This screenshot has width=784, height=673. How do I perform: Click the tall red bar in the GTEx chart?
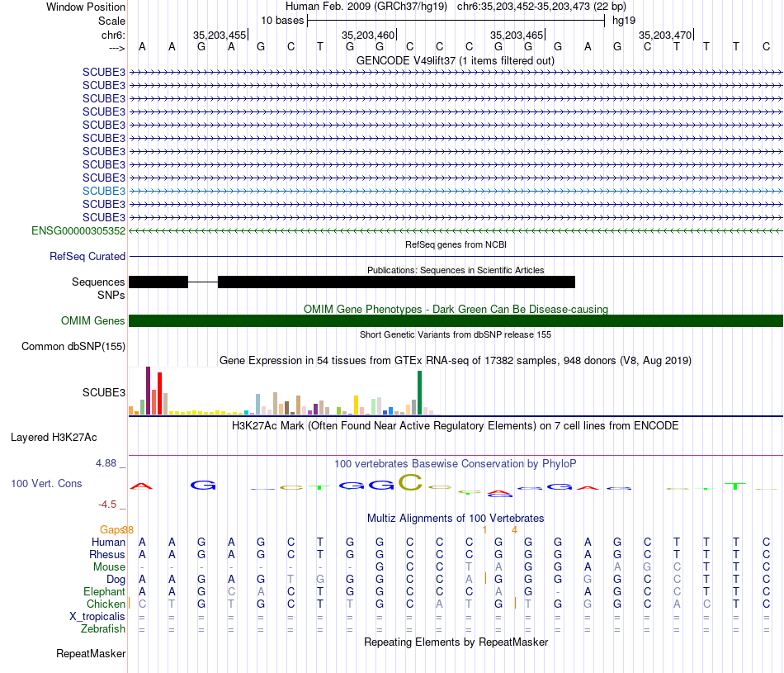pos(159,393)
